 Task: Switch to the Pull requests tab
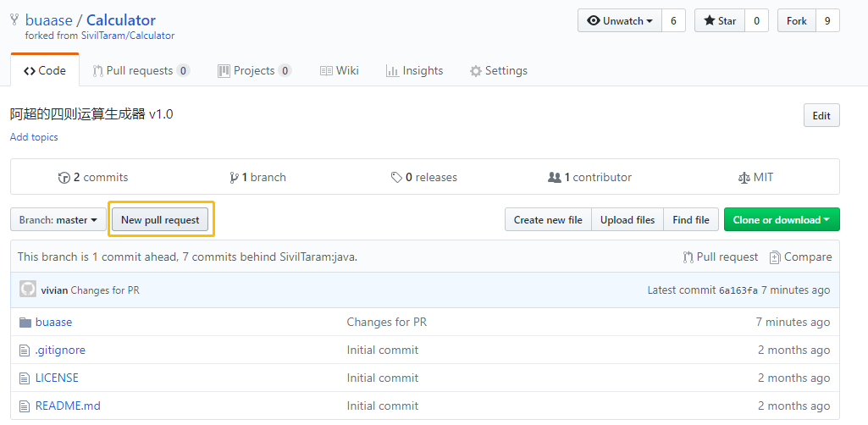point(141,71)
